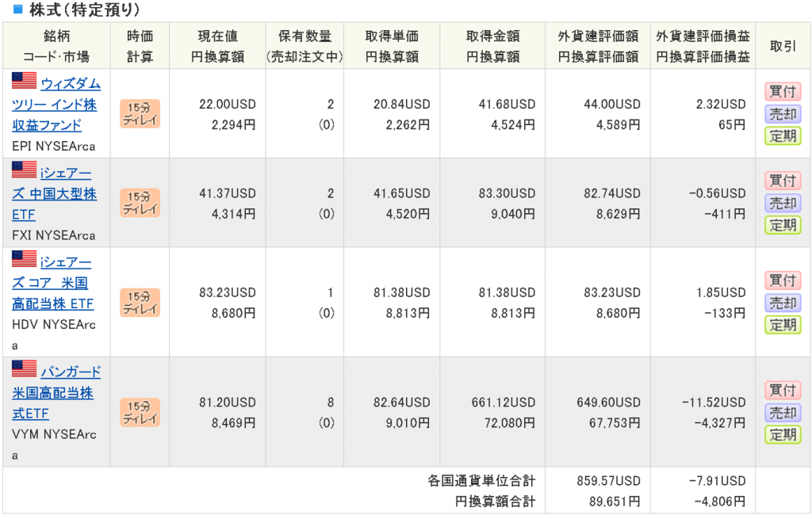Click the US flag icon beside the FXI ETF
812x519 pixels.
[25, 170]
